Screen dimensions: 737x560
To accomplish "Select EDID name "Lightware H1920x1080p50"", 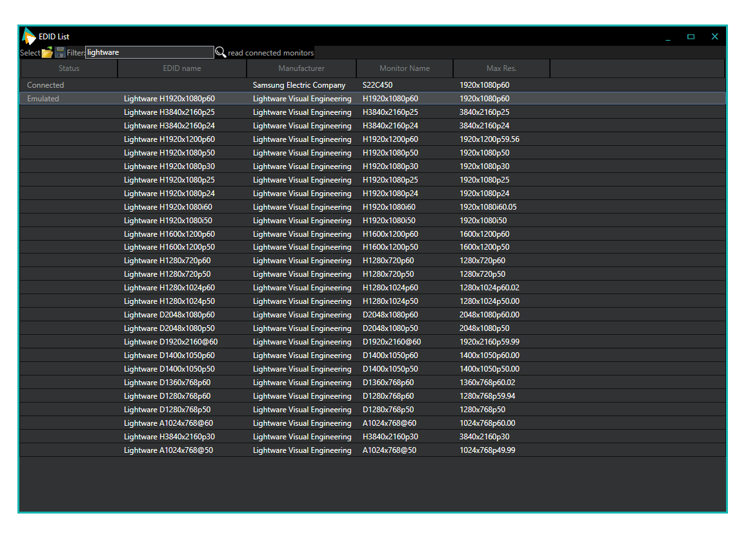I will [169, 153].
